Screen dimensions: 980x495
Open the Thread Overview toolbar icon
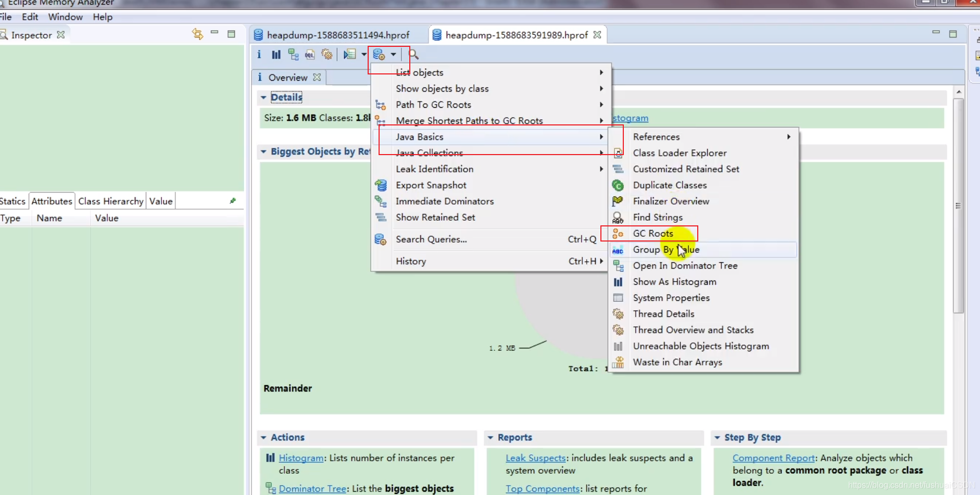coord(327,54)
